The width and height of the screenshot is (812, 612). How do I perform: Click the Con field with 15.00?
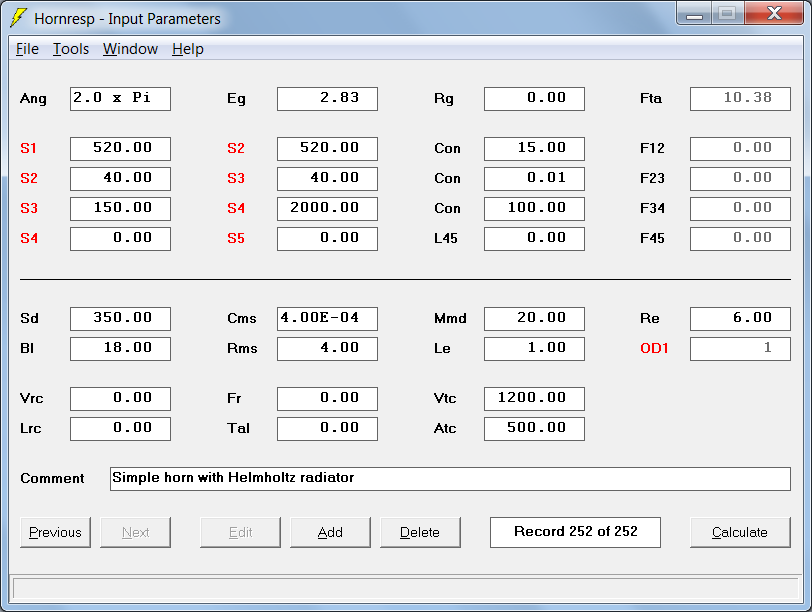click(534, 149)
